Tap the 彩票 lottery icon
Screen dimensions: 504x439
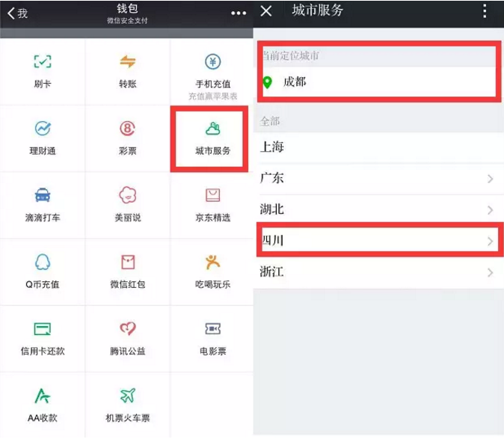coord(128,129)
